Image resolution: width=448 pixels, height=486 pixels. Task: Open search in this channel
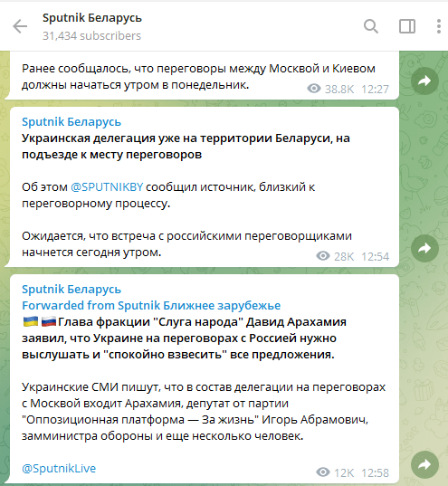[371, 26]
